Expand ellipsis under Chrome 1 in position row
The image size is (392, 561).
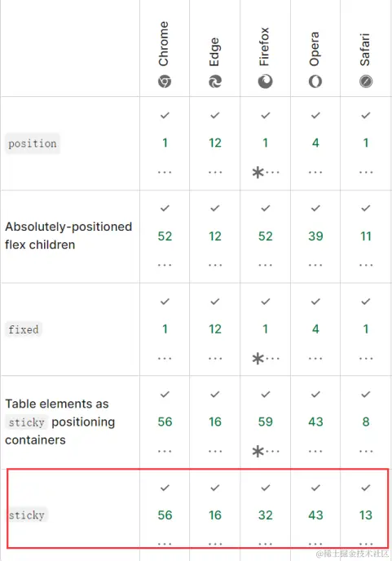coord(165,172)
